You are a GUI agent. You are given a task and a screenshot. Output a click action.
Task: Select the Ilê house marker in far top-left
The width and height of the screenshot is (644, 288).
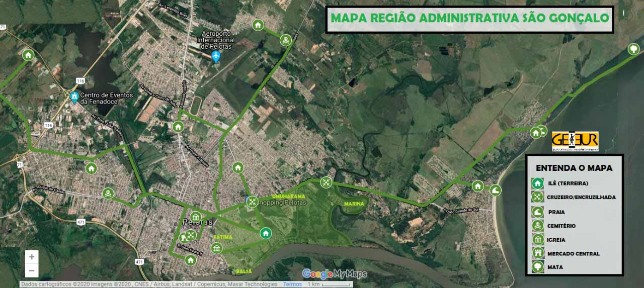point(28,55)
